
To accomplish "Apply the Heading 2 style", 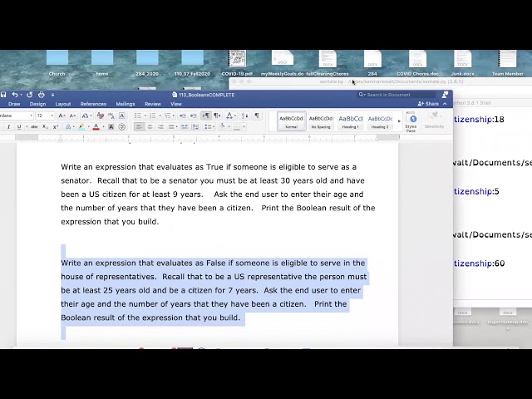I will [x=380, y=121].
